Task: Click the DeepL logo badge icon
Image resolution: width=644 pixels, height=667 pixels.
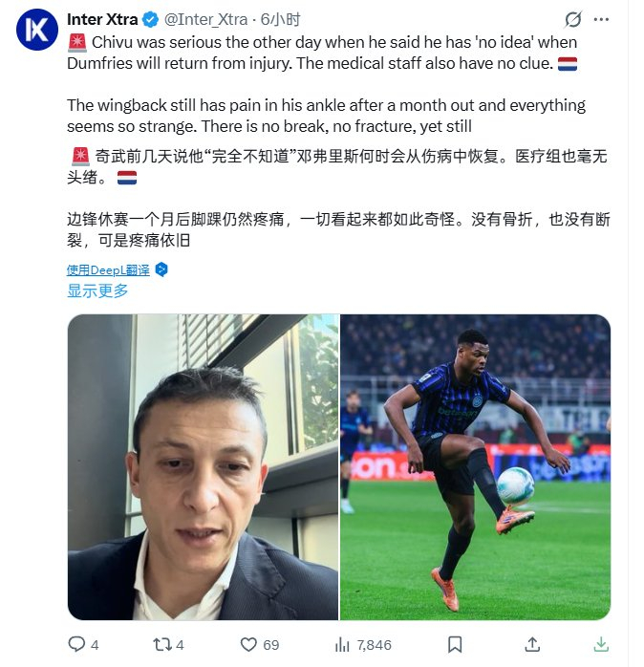Action: 161,269
